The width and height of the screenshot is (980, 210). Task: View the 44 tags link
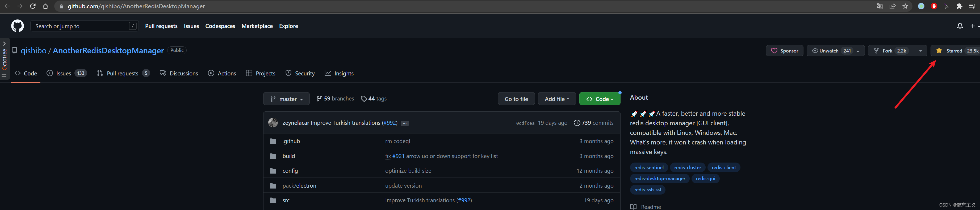coord(374,99)
